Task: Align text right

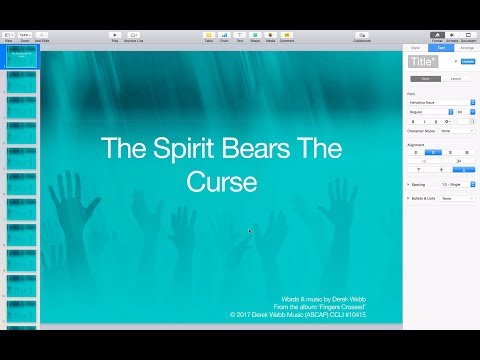Action: pyautogui.click(x=450, y=152)
